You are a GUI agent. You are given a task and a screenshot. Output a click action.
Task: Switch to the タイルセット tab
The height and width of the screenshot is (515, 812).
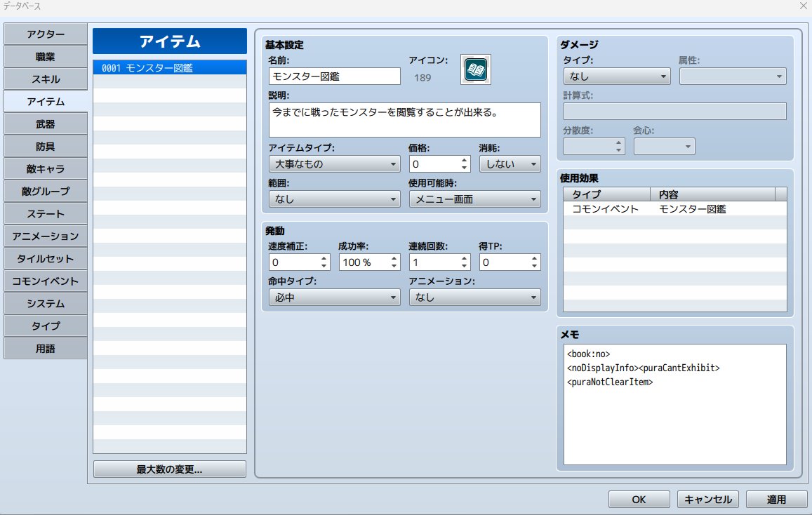point(46,259)
